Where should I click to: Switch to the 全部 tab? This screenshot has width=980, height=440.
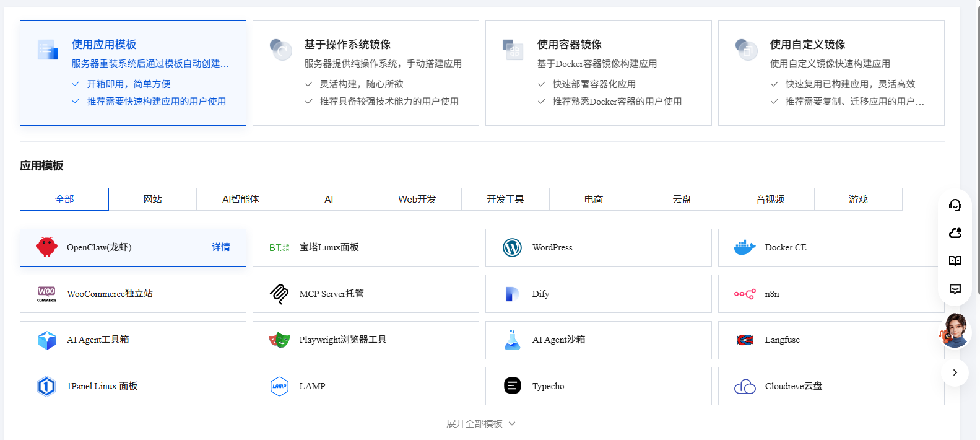pos(64,199)
